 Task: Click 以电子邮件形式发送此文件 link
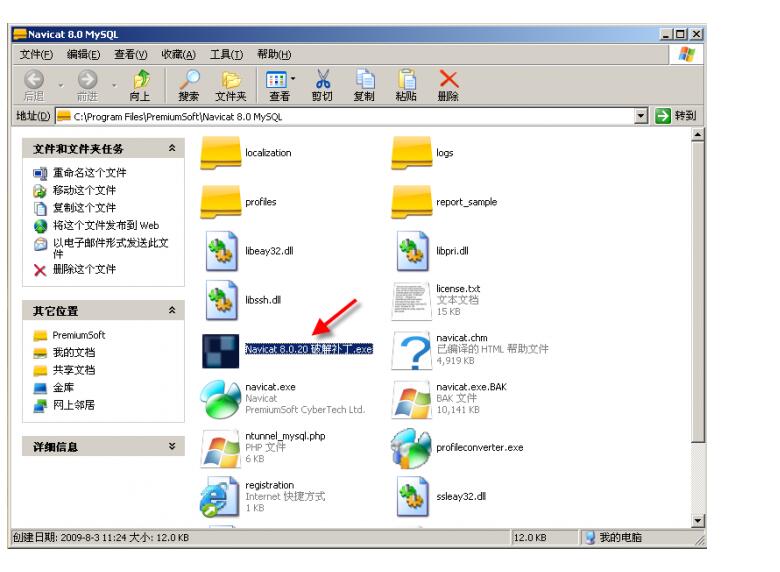[x=110, y=248]
